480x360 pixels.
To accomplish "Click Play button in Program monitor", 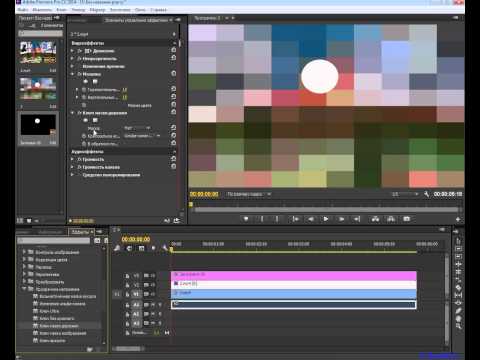I will tap(326, 219).
